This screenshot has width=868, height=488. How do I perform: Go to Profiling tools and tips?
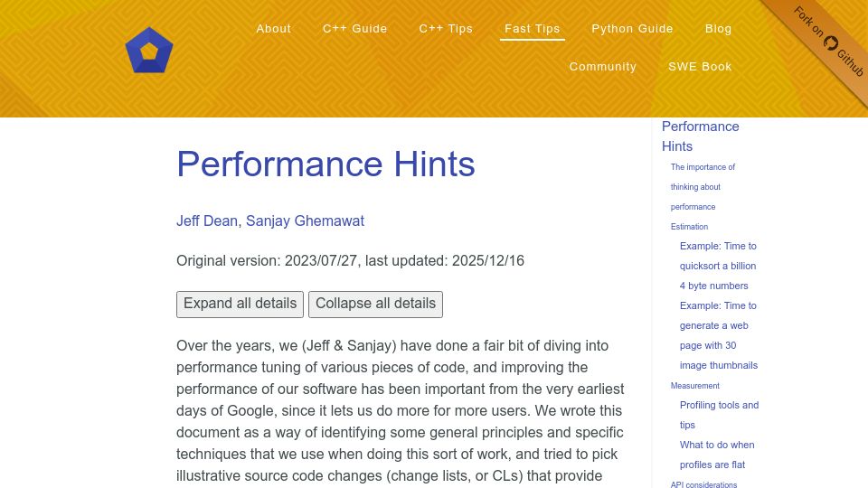coord(719,415)
